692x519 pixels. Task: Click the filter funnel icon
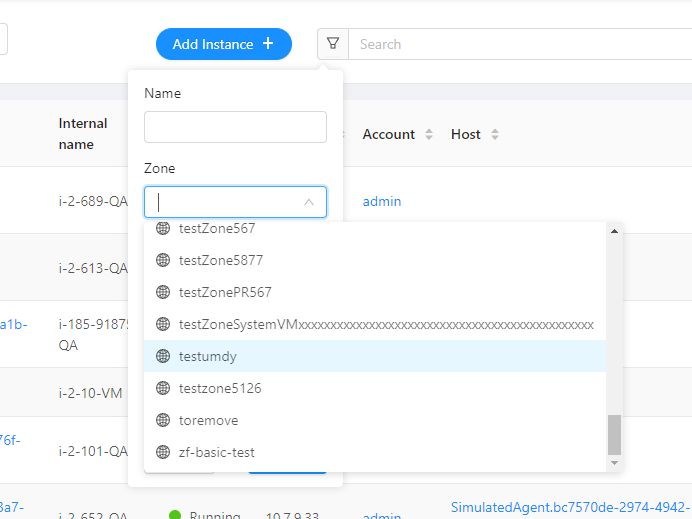point(333,44)
